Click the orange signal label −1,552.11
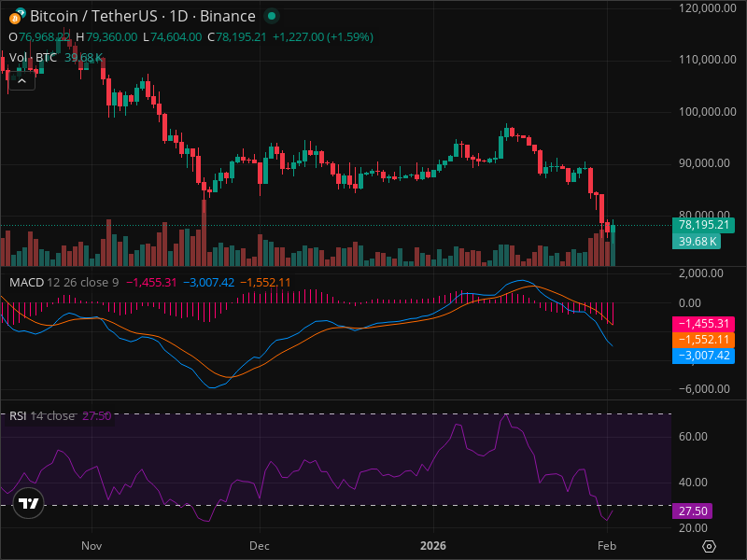 [703, 340]
